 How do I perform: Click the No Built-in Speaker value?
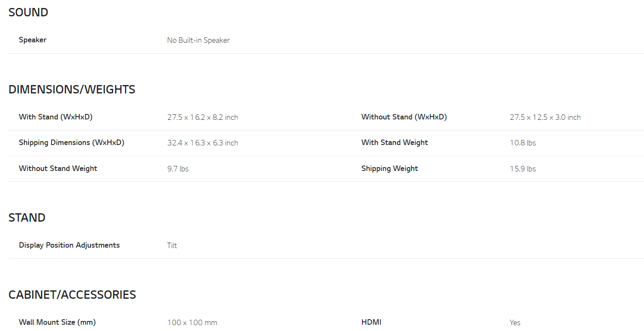[x=198, y=40]
